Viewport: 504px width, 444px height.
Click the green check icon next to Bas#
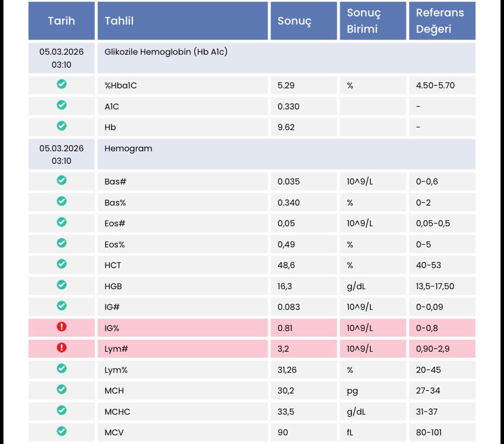coord(62,181)
